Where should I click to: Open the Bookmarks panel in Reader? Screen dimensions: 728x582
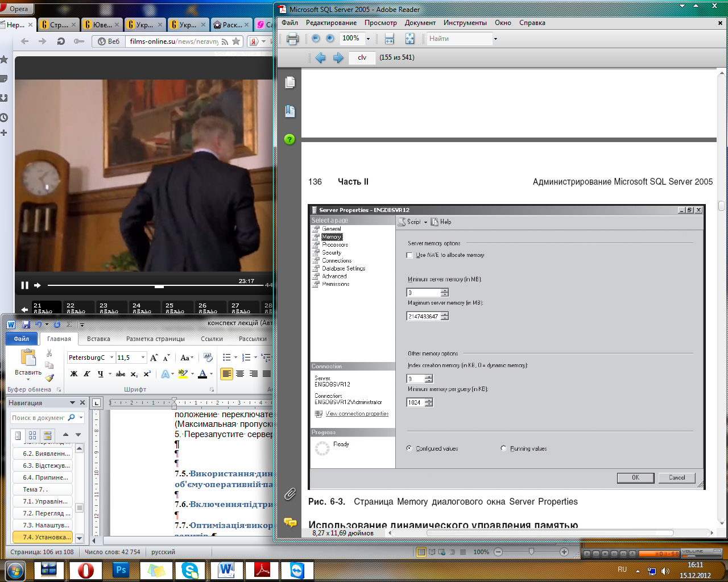click(x=290, y=111)
